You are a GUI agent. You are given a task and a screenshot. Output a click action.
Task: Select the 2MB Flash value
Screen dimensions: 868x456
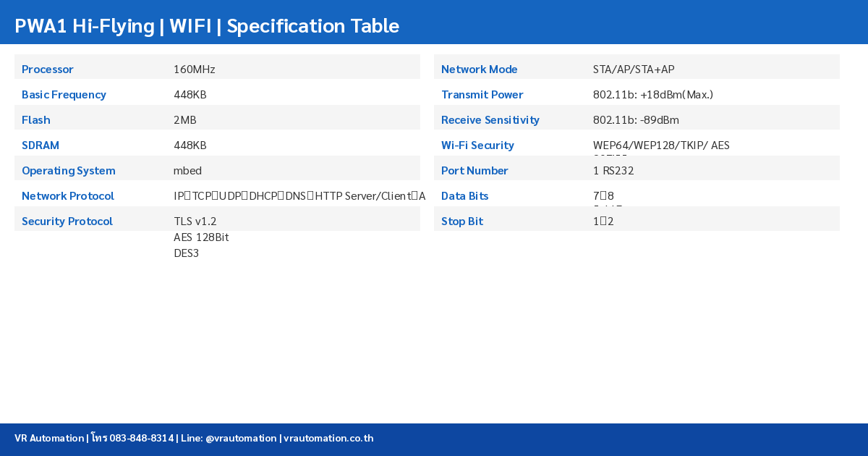coord(185,120)
